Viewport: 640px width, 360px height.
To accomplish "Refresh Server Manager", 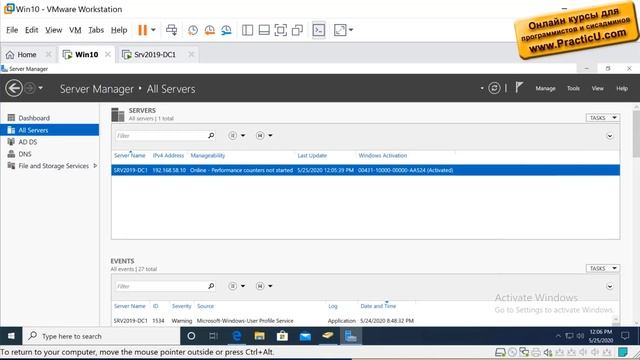I will (494, 88).
